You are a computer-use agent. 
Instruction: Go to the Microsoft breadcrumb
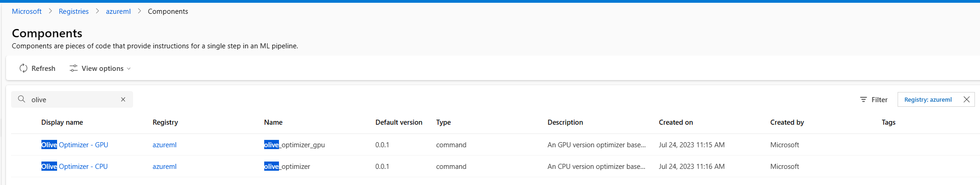pyautogui.click(x=27, y=12)
